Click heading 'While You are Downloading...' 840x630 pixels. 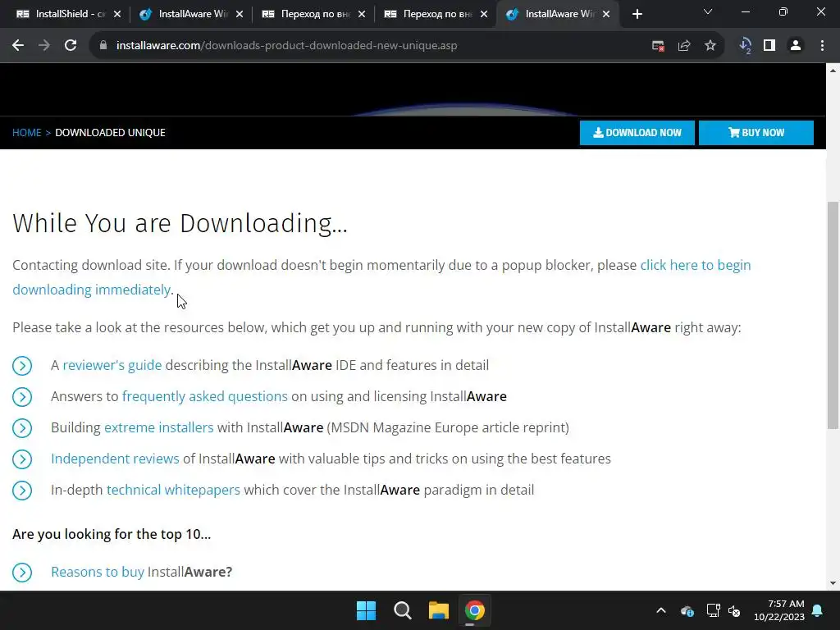click(180, 223)
